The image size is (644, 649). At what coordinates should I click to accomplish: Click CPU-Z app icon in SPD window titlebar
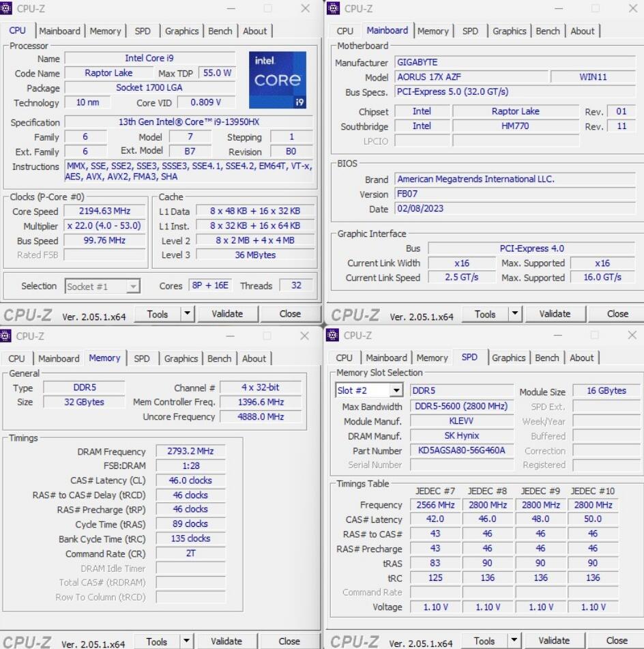[x=332, y=335]
